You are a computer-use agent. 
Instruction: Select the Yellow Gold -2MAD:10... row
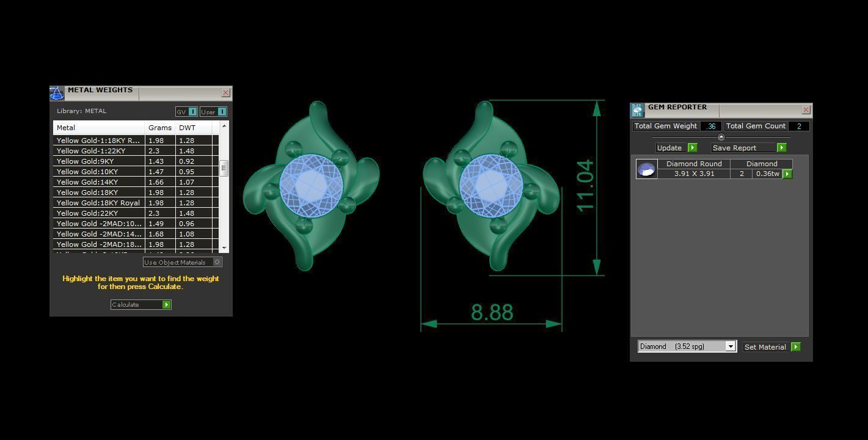(x=136, y=224)
